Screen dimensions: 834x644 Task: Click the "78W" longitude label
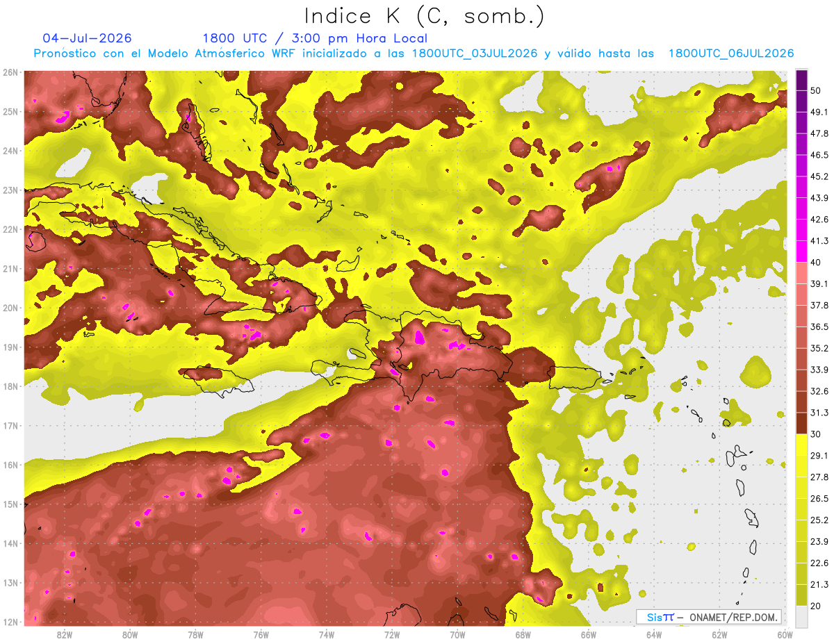[x=195, y=634]
